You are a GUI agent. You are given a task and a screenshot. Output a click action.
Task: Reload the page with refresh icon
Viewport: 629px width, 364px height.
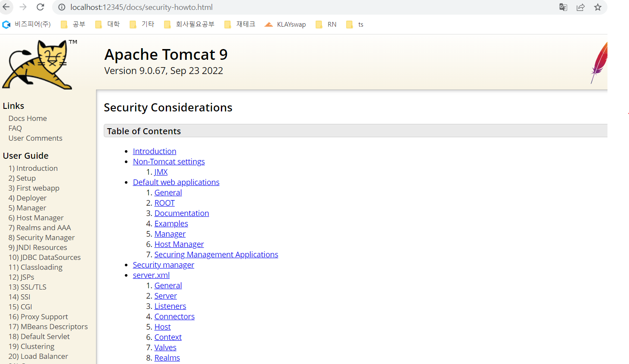tap(40, 7)
